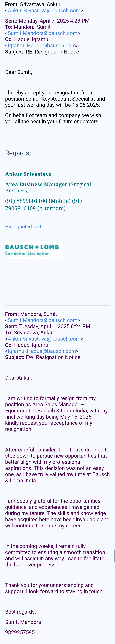Click the 'Sumit Mandora' sign-off name
The image size is (115, 644).
coord(23,622)
